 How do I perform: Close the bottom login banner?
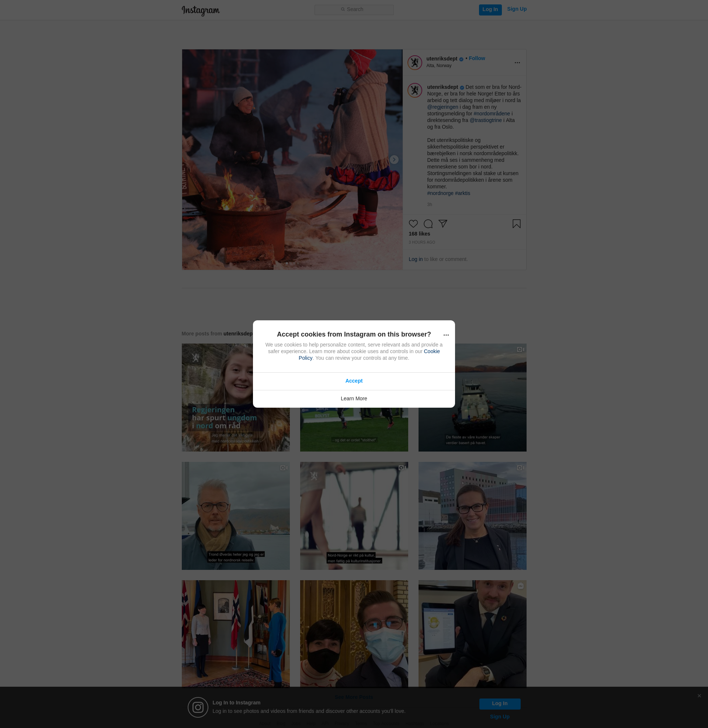699,696
